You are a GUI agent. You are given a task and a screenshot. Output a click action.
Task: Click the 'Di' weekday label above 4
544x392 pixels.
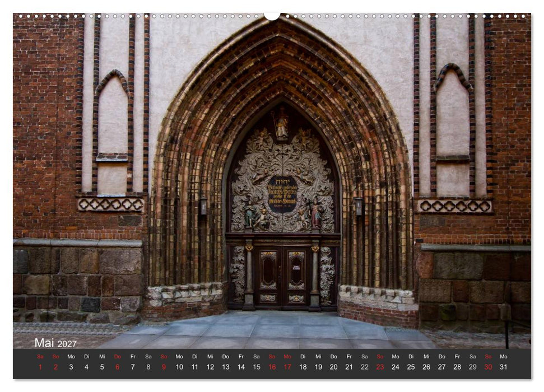(x=86, y=357)
